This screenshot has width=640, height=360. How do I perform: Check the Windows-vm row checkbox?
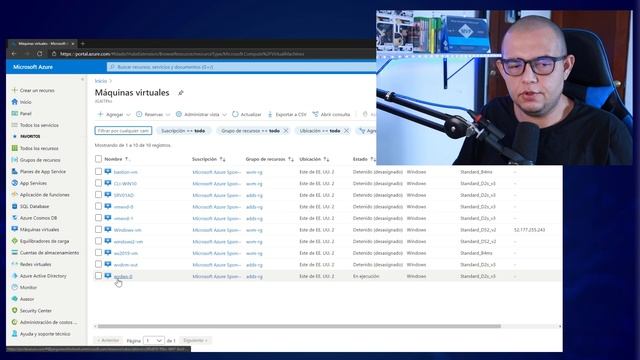click(98, 229)
